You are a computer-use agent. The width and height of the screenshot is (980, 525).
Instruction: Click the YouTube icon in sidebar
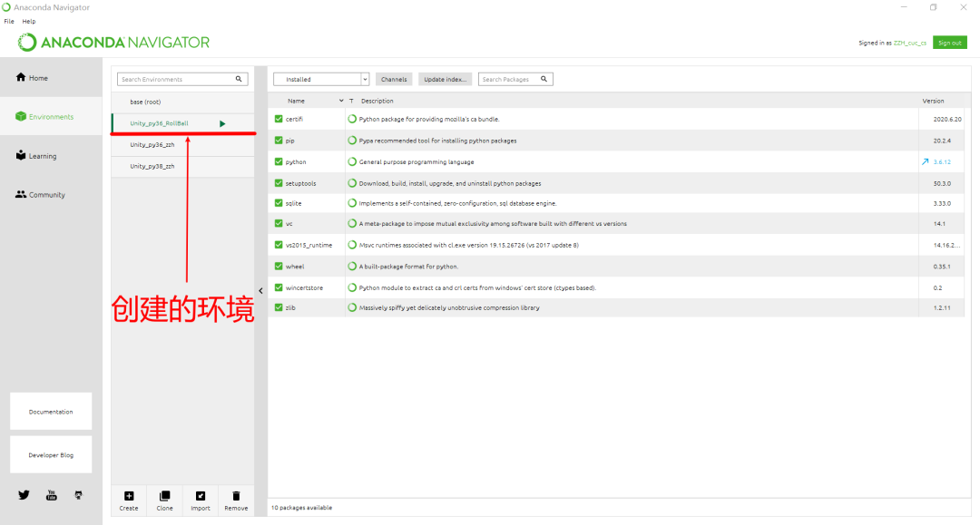(51, 495)
